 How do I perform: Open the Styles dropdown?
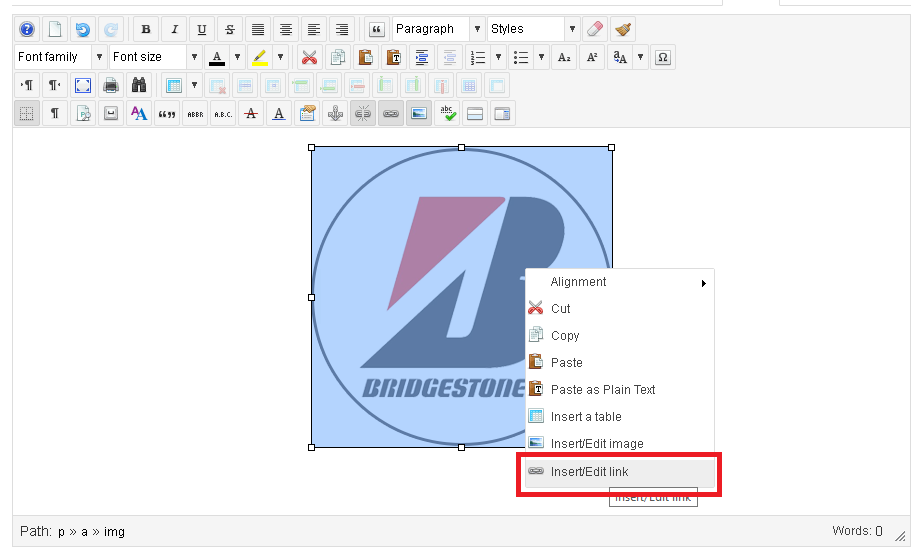(x=533, y=29)
